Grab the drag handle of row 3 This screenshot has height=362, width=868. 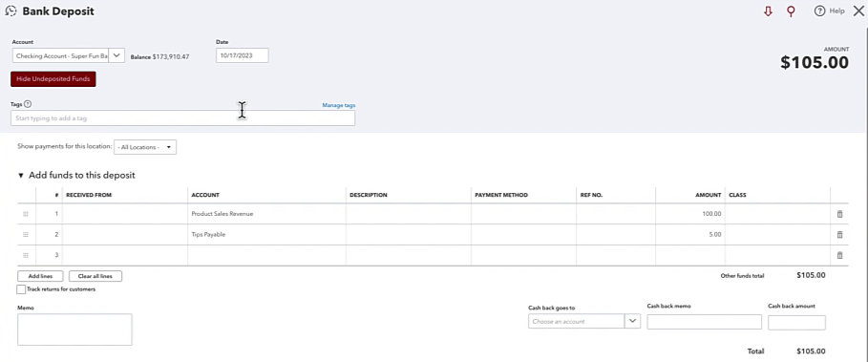tap(26, 255)
